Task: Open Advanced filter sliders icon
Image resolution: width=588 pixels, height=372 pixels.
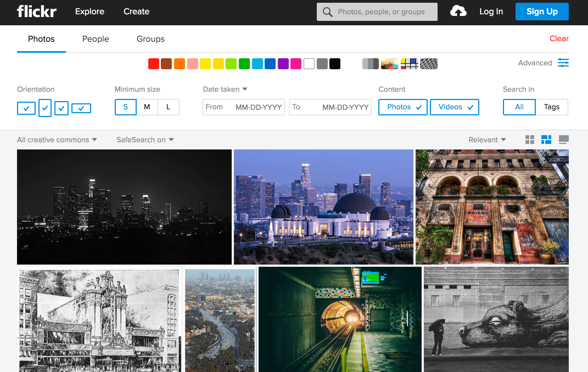Action: pos(563,63)
